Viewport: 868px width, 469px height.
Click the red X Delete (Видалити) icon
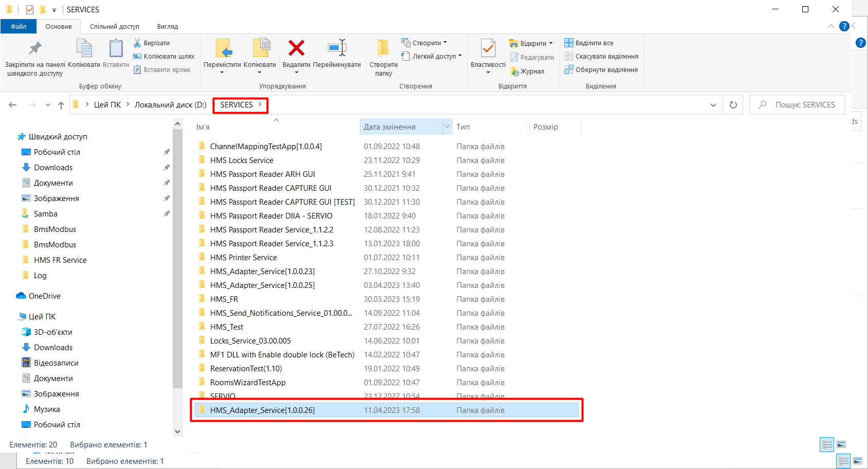click(296, 48)
